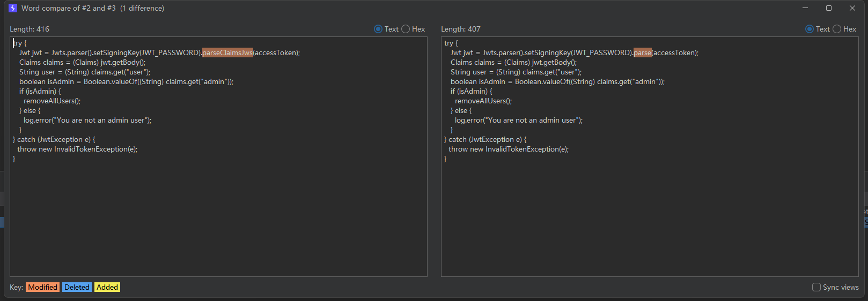Switch the right pane to Hex view

[x=837, y=29]
